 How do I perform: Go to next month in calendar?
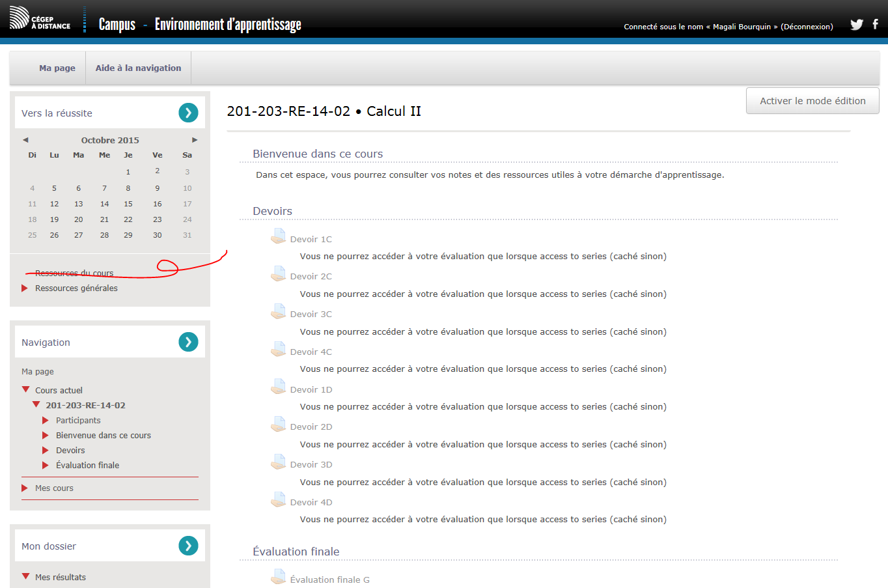point(195,140)
